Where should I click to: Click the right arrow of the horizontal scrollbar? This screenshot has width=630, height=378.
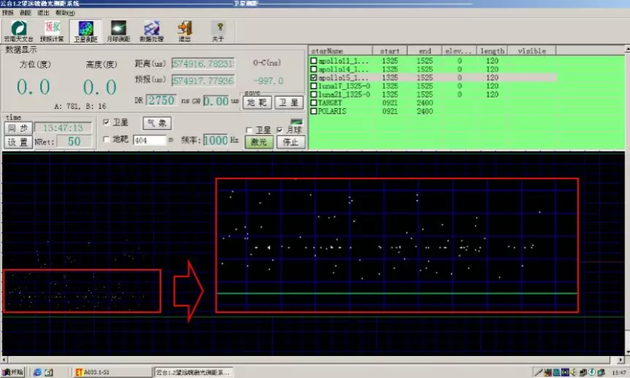(621, 360)
